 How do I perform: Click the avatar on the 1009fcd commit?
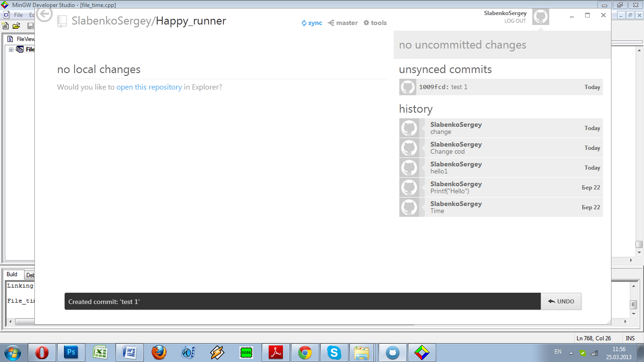click(x=408, y=87)
